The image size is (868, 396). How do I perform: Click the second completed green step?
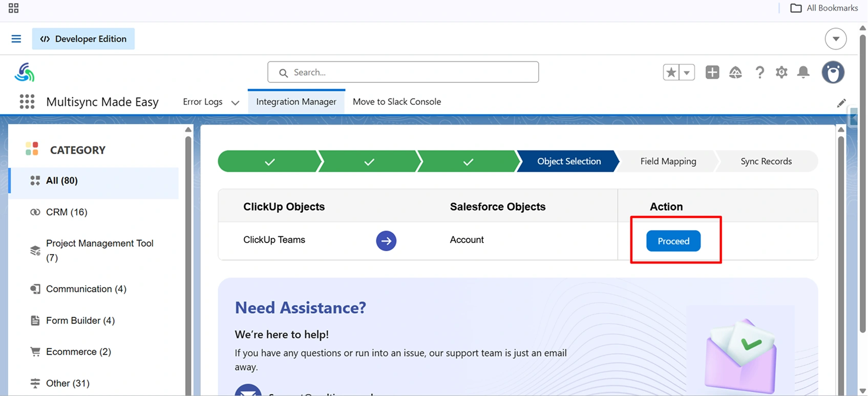(369, 161)
